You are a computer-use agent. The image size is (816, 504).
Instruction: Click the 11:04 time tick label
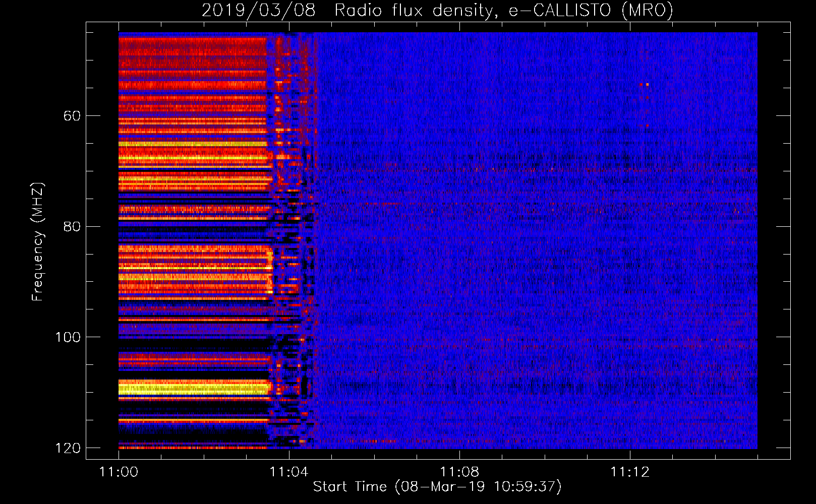coord(289,472)
